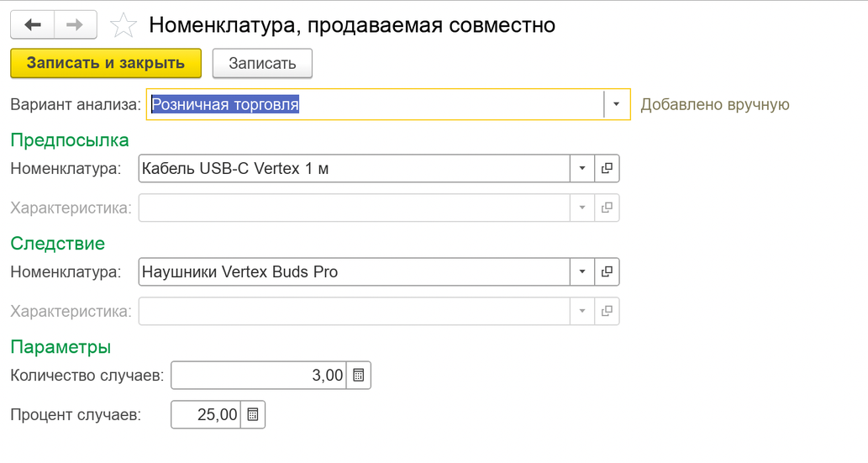
Task: Open icon of Следствие Характеристика field
Action: pos(608,311)
